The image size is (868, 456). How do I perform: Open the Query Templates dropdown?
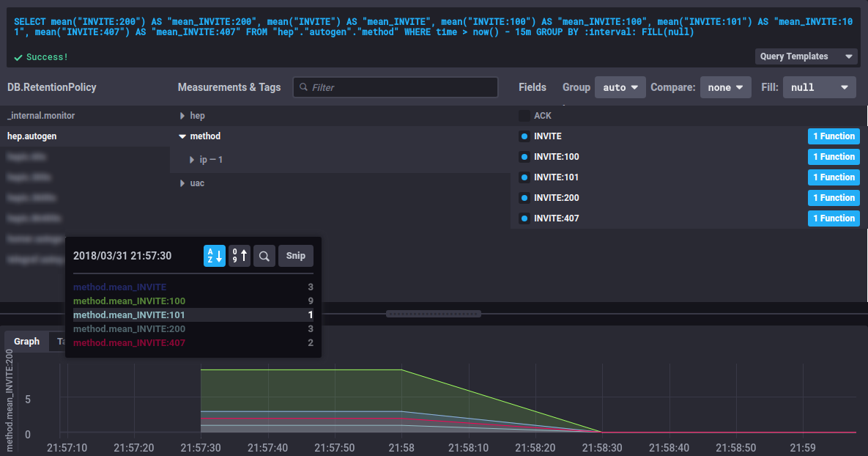point(806,56)
